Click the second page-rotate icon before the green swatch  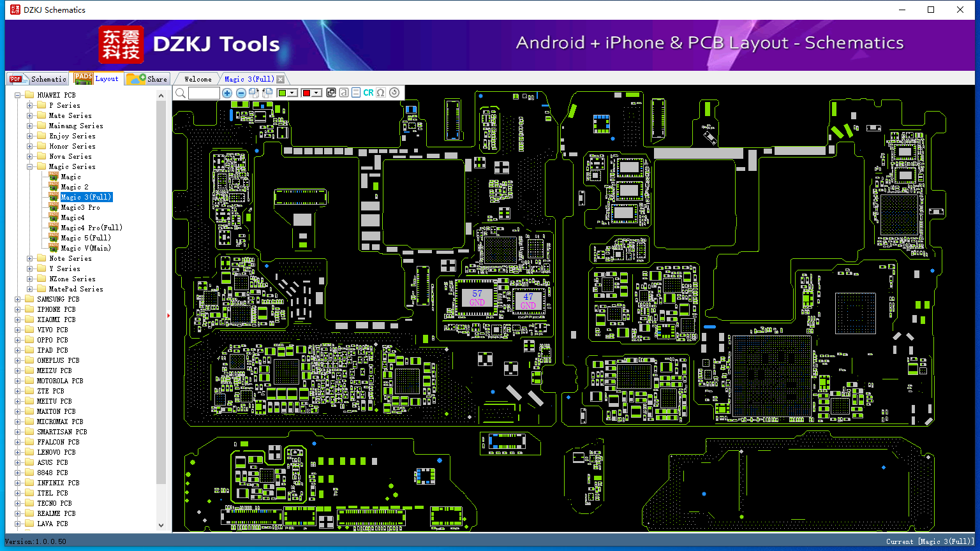(x=267, y=93)
